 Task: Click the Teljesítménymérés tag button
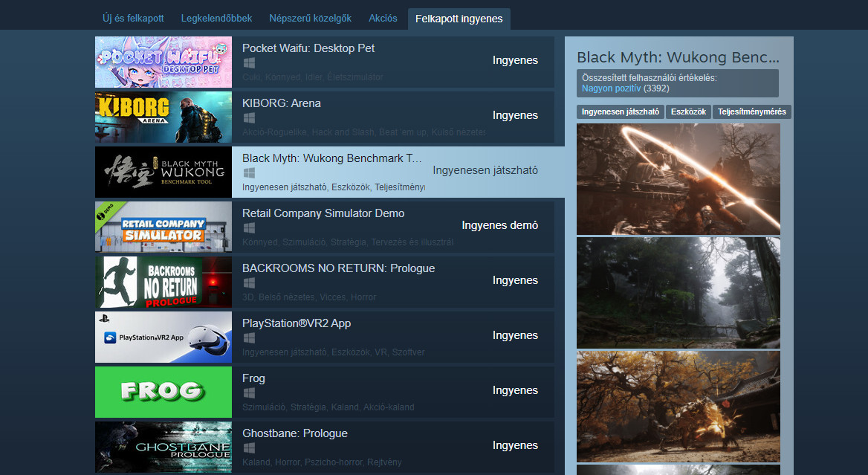tap(752, 112)
